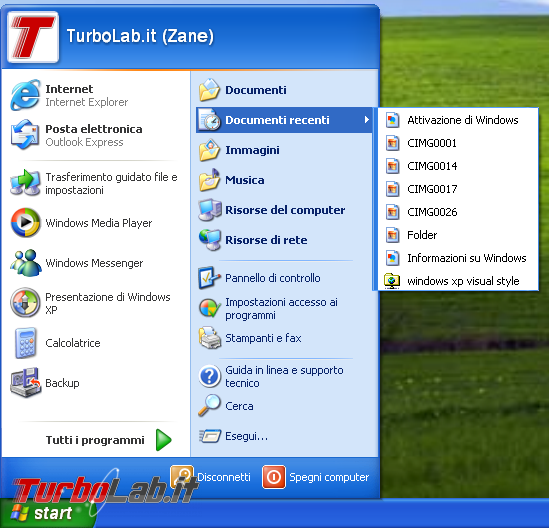Click the Calcolatrice label
Screen dimensions: 549x528
pyautogui.click(x=73, y=343)
